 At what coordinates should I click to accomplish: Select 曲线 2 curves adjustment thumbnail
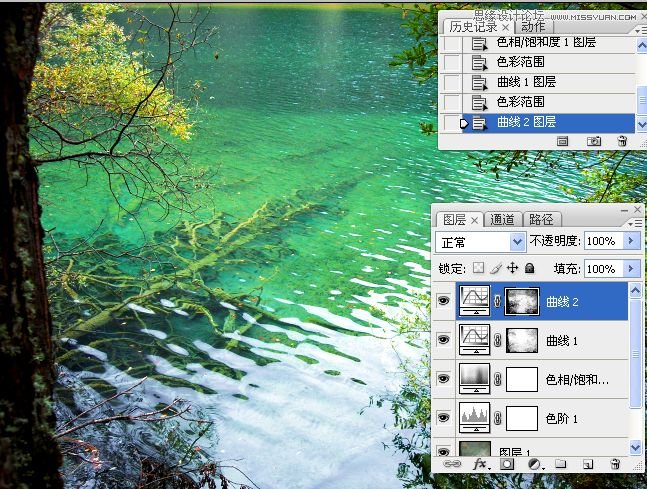pyautogui.click(x=475, y=300)
